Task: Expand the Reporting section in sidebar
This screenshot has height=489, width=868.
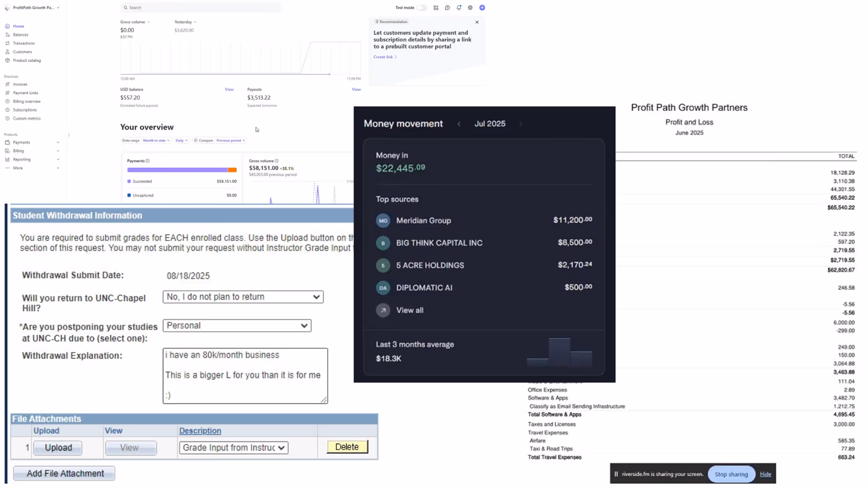Action: tap(22, 159)
